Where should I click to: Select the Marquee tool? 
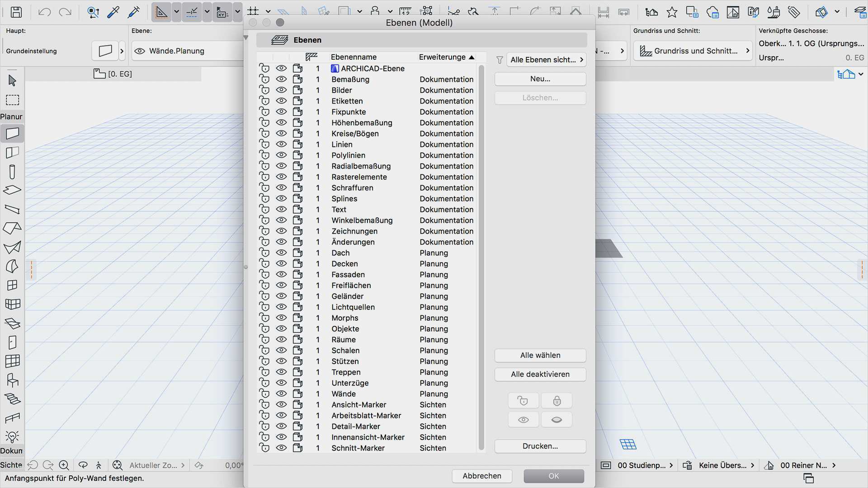click(12, 100)
